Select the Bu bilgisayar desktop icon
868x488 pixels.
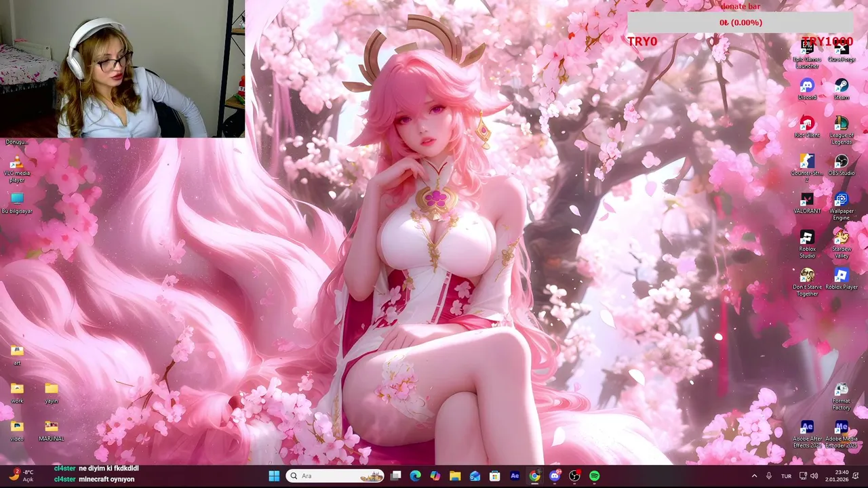pyautogui.click(x=17, y=203)
